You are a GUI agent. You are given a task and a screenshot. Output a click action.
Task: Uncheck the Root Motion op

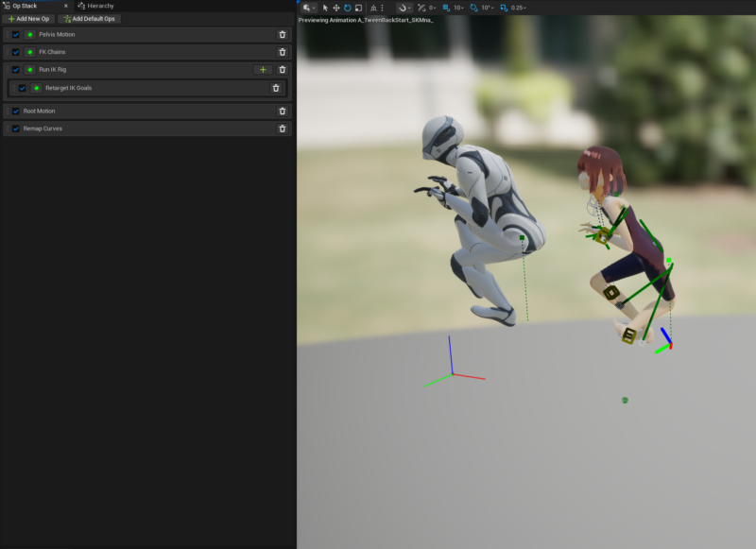[16, 111]
